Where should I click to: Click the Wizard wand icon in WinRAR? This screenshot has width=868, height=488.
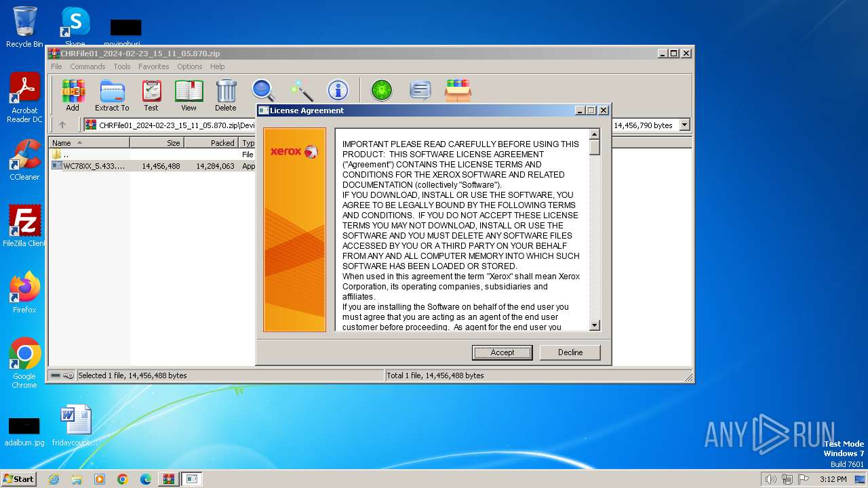[x=301, y=90]
